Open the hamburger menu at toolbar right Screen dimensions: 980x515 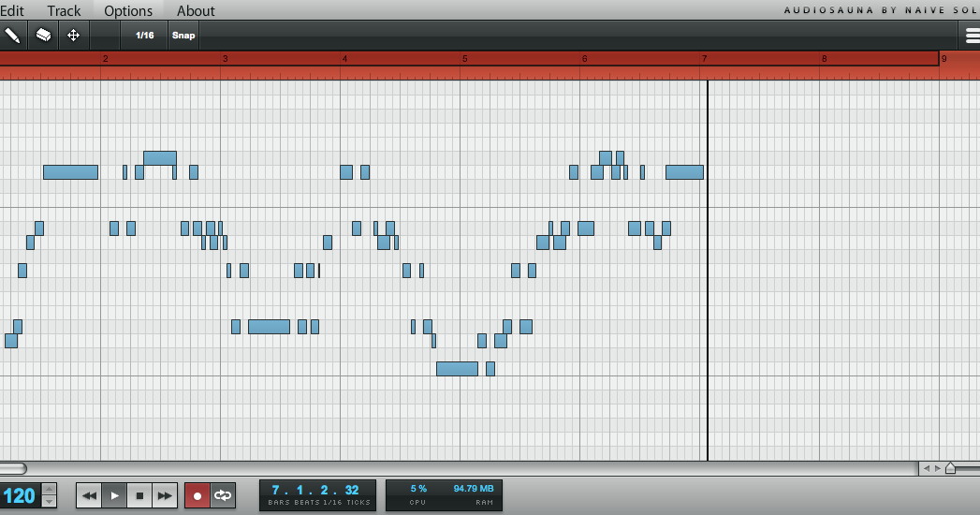pos(972,36)
